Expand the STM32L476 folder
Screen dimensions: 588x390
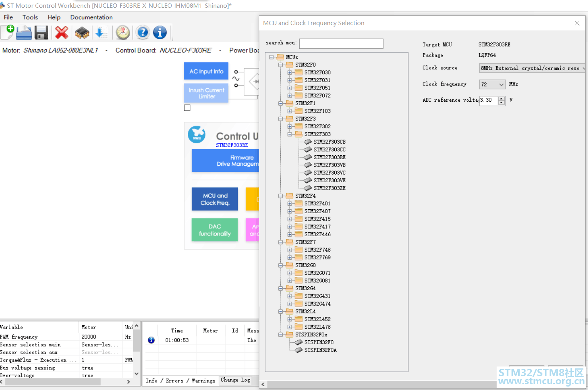(x=290, y=327)
